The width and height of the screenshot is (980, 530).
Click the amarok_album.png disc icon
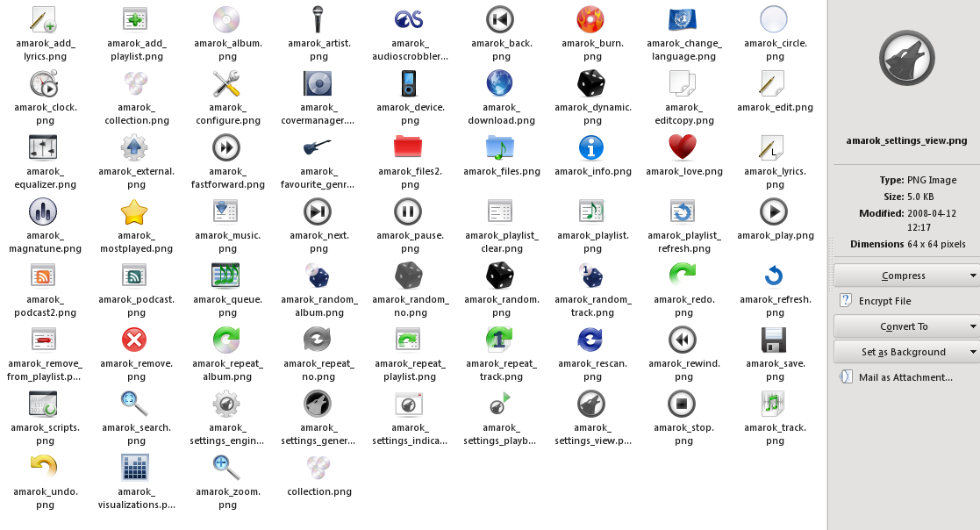coord(226,20)
